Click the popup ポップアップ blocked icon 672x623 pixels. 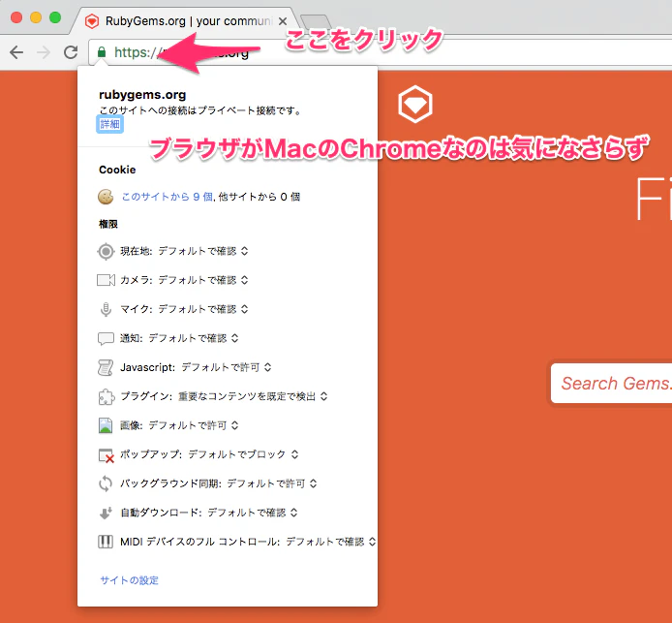(x=106, y=455)
